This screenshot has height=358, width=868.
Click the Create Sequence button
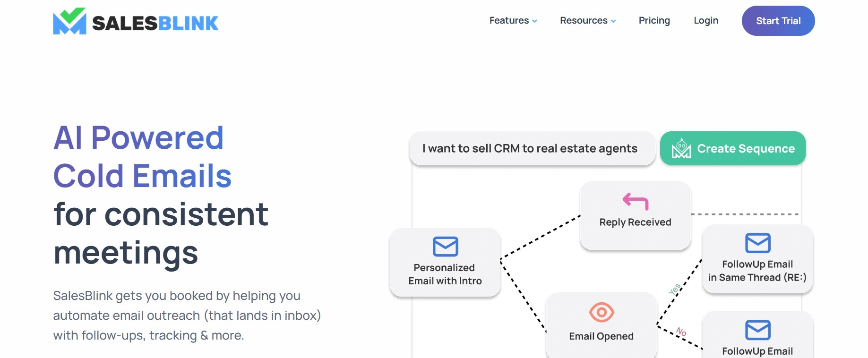[x=733, y=148]
